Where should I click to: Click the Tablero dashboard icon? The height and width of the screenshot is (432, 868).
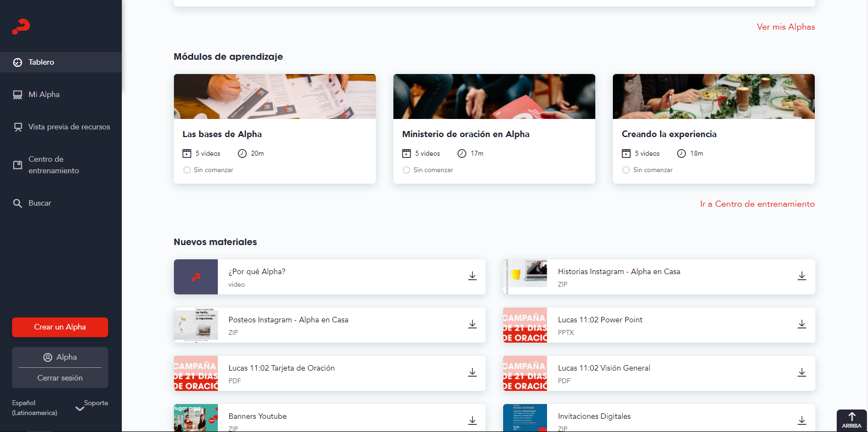click(18, 62)
